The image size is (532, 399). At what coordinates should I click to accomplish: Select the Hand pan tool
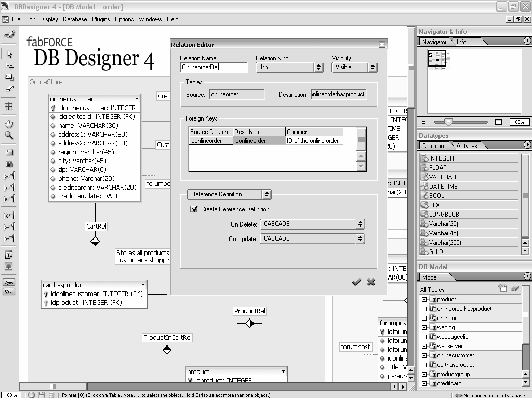[x=9, y=124]
